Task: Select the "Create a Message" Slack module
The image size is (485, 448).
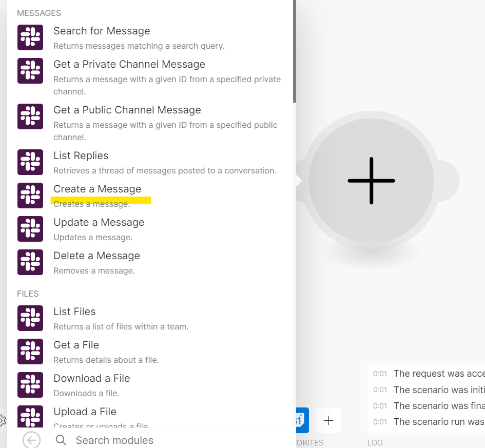Action: pyautogui.click(x=97, y=189)
